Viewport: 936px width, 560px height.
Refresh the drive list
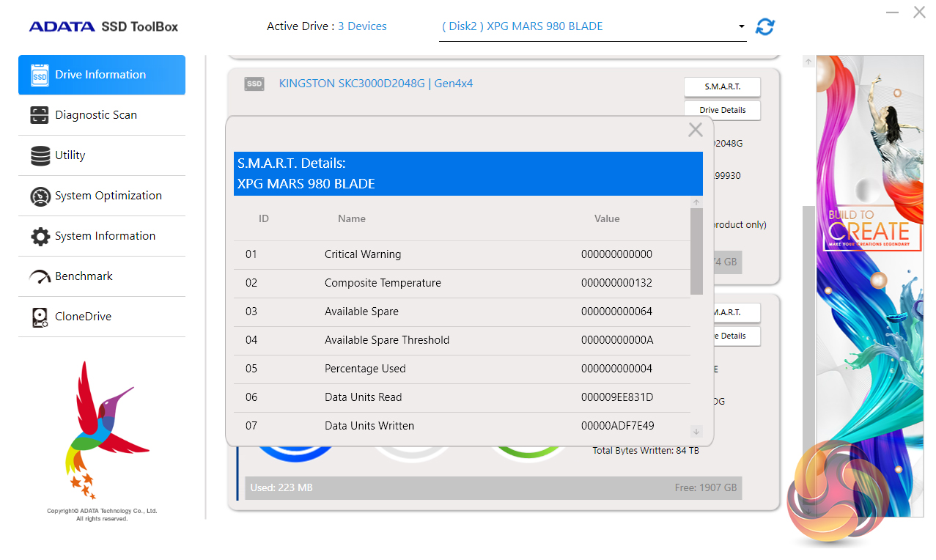(x=765, y=26)
